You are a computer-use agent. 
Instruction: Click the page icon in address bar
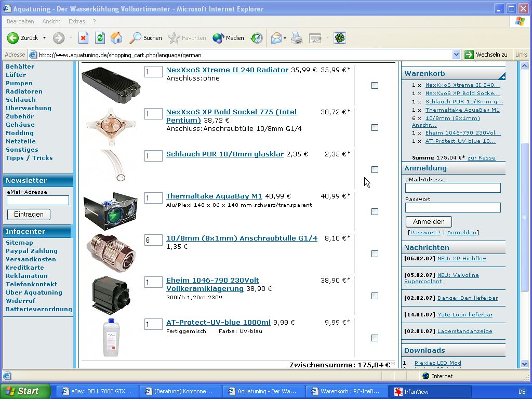click(33, 55)
